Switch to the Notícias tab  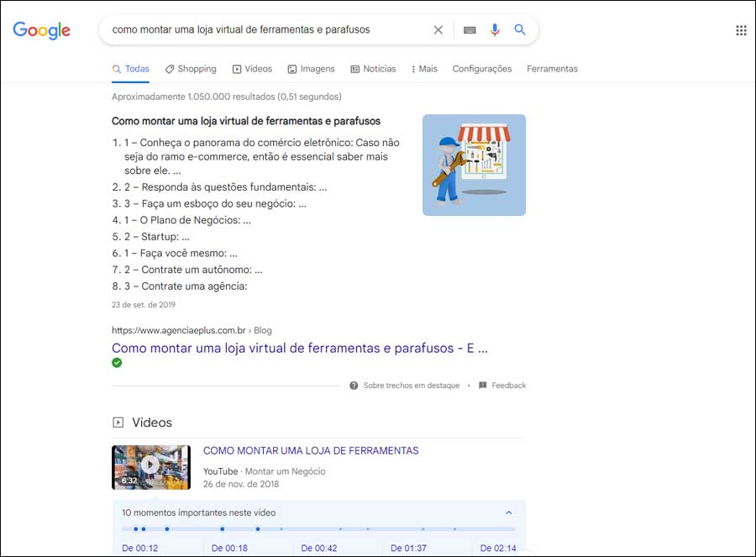(373, 69)
